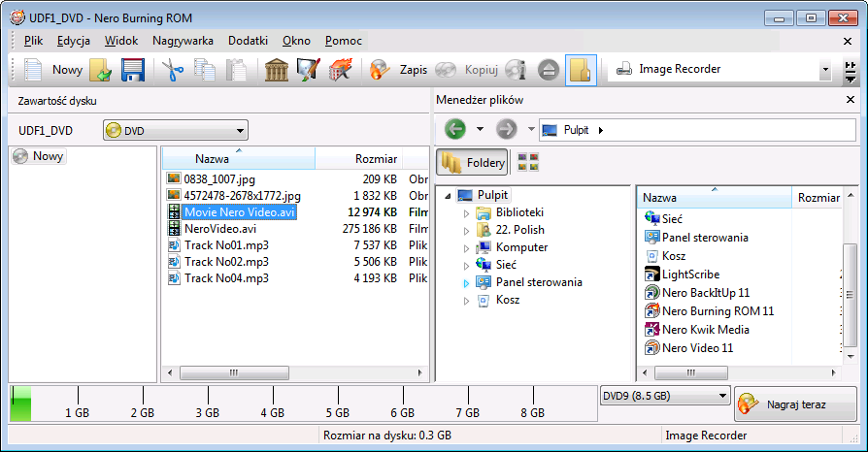Screen dimensions: 868x452
Task: Click the cover designer brush icon
Action: [309, 70]
